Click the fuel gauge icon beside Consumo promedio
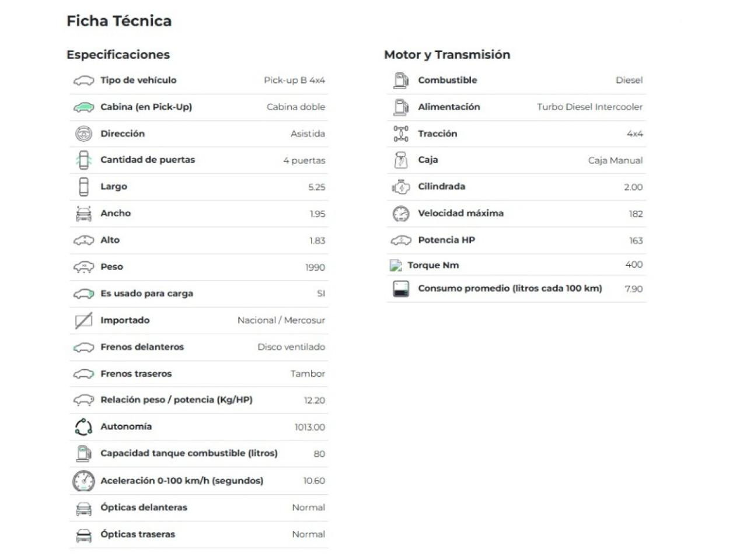The height and width of the screenshot is (560, 747). (401, 289)
